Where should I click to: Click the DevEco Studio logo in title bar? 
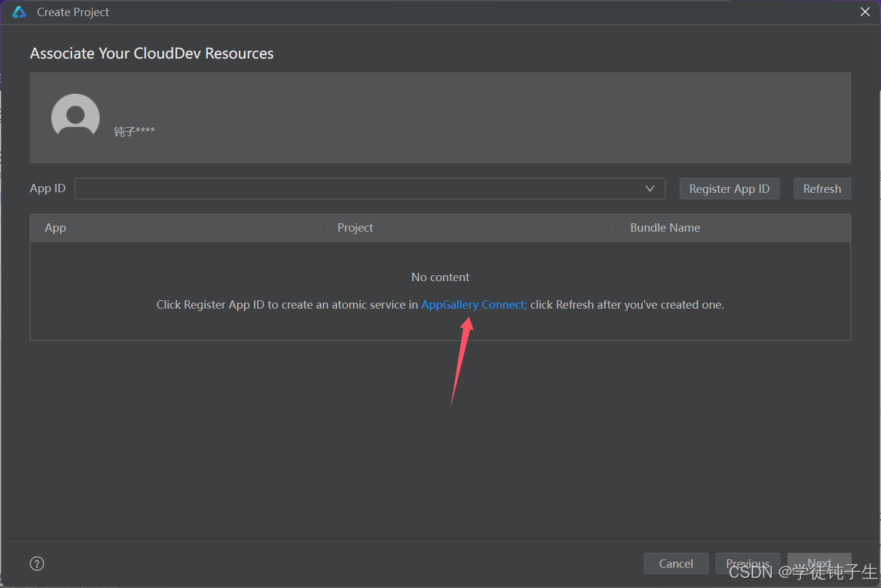[x=19, y=12]
